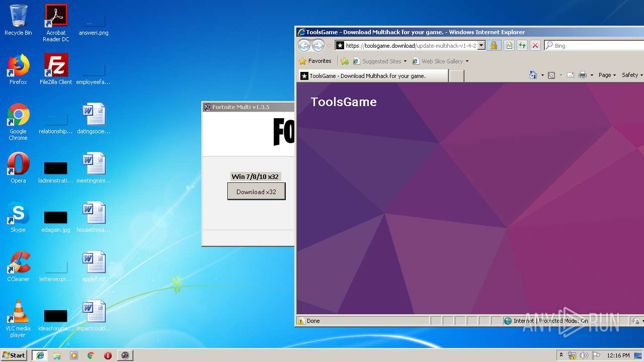
Task: Click Internet Explorer taskbar button
Action: coord(40,355)
